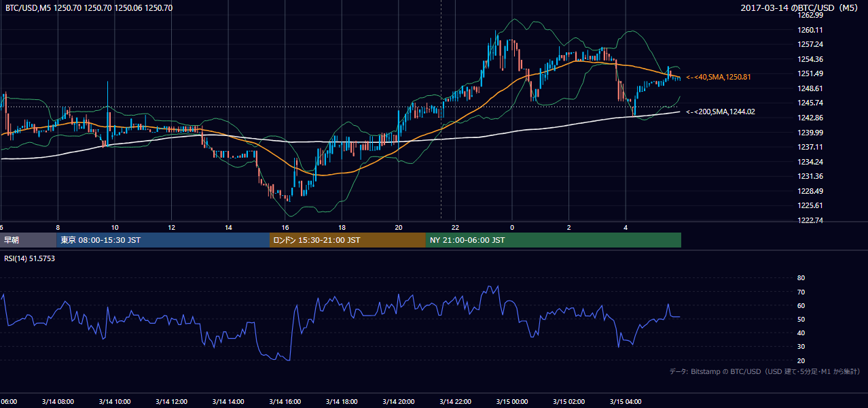Click price axis value 1254.36
Screen dimensions: 868x408
(x=810, y=59)
